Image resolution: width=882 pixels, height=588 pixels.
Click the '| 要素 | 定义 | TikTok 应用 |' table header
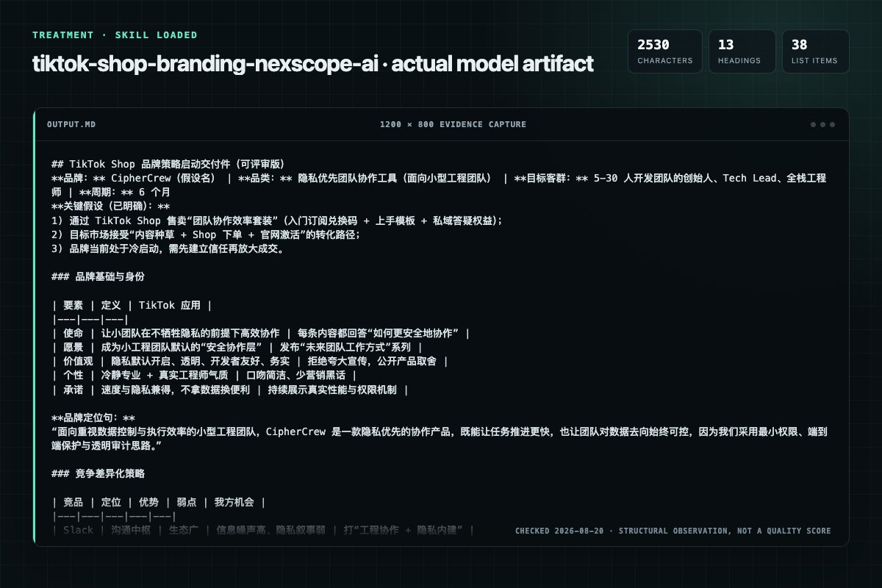tap(132, 305)
